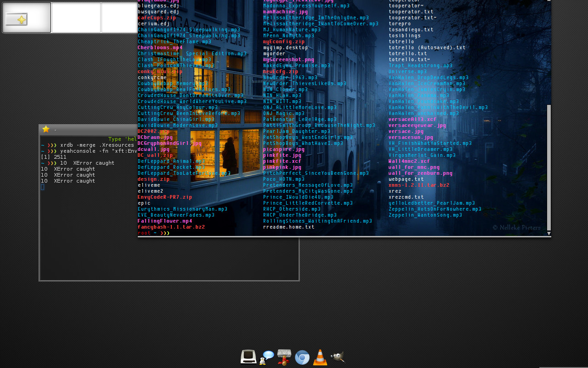The image size is (588, 368).
Task: Click file name myEconfig.zip
Action: 284,41
